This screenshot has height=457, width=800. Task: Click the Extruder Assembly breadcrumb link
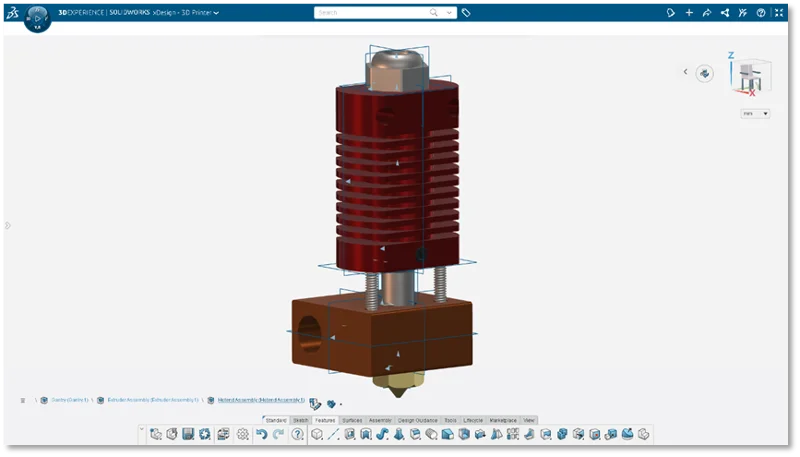(x=153, y=400)
